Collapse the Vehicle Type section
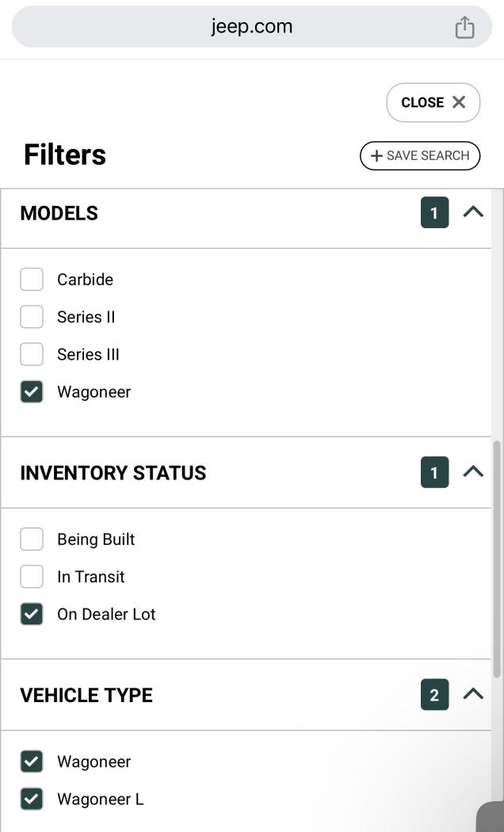 tap(473, 695)
